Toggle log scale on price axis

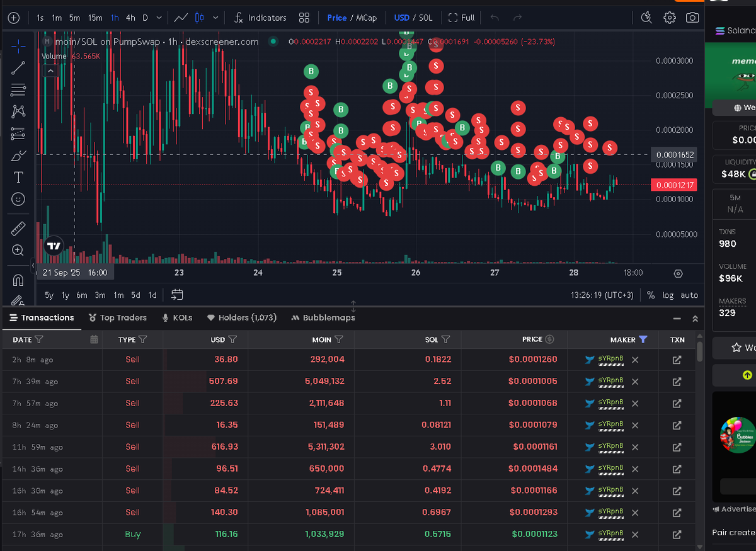[668, 295]
